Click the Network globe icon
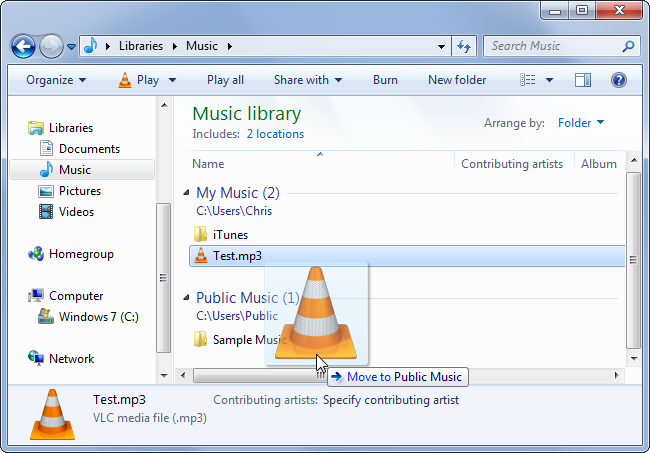This screenshot has width=650, height=453. coord(36,358)
